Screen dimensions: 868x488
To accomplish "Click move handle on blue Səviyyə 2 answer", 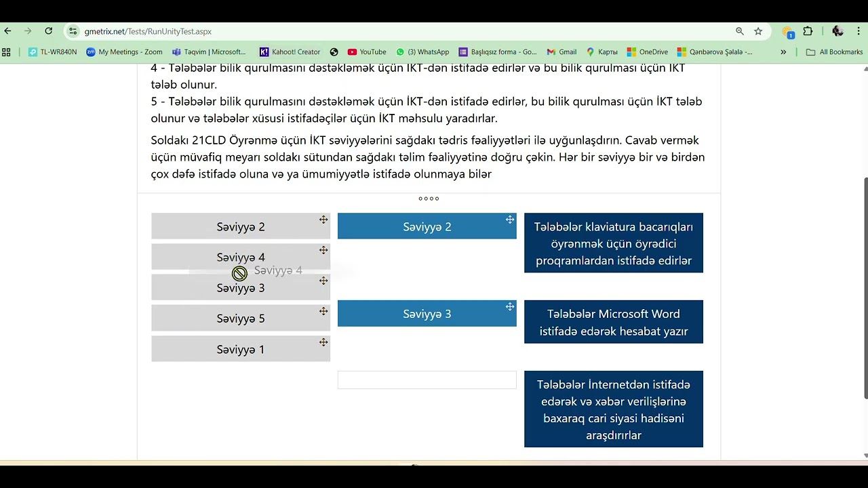I will [510, 220].
